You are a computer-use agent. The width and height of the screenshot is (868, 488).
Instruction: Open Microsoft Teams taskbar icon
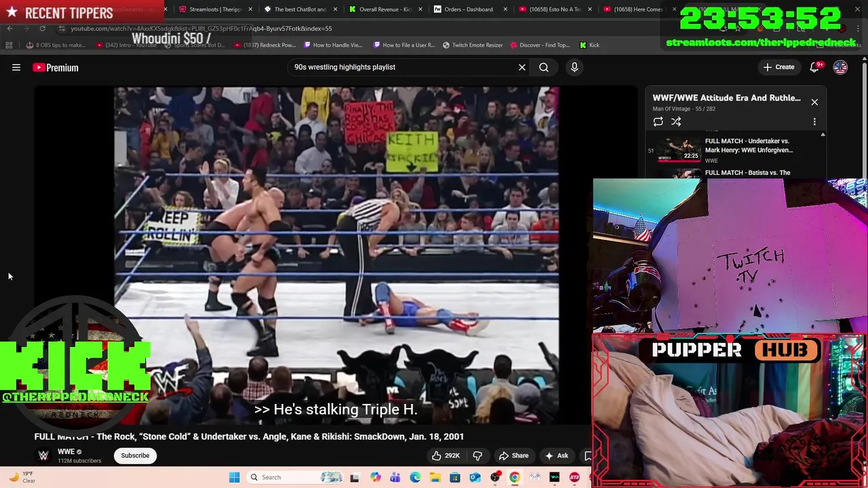(395, 477)
